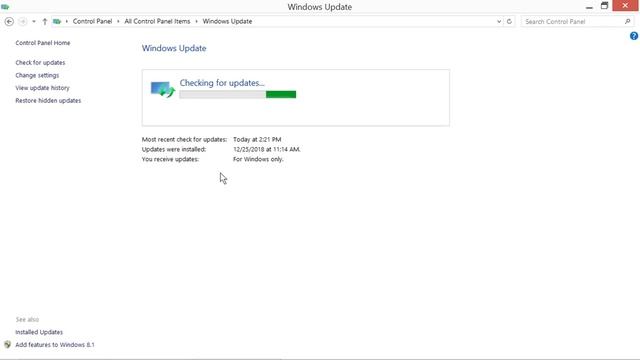Open Restore hidden updates
The width and height of the screenshot is (640, 360).
[x=48, y=100]
